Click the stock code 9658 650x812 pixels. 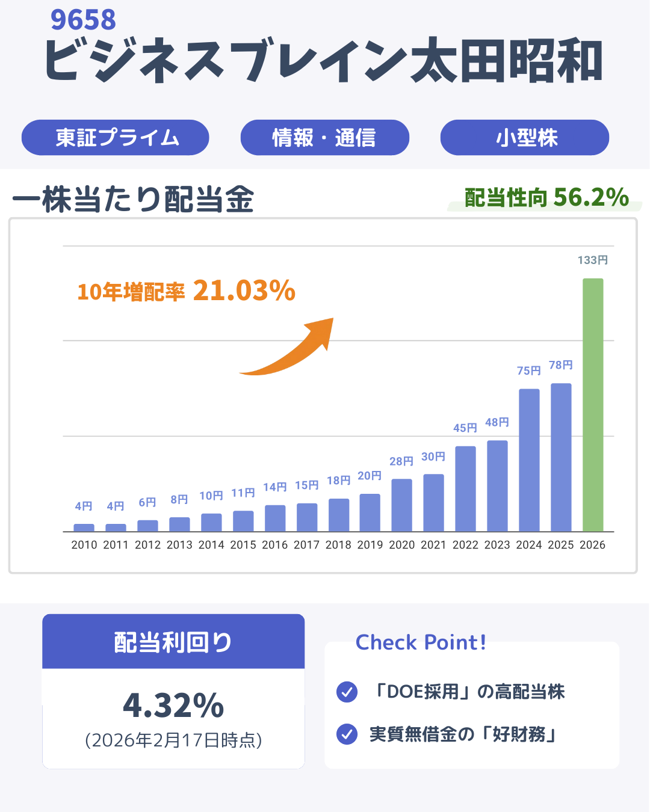pos(83,20)
